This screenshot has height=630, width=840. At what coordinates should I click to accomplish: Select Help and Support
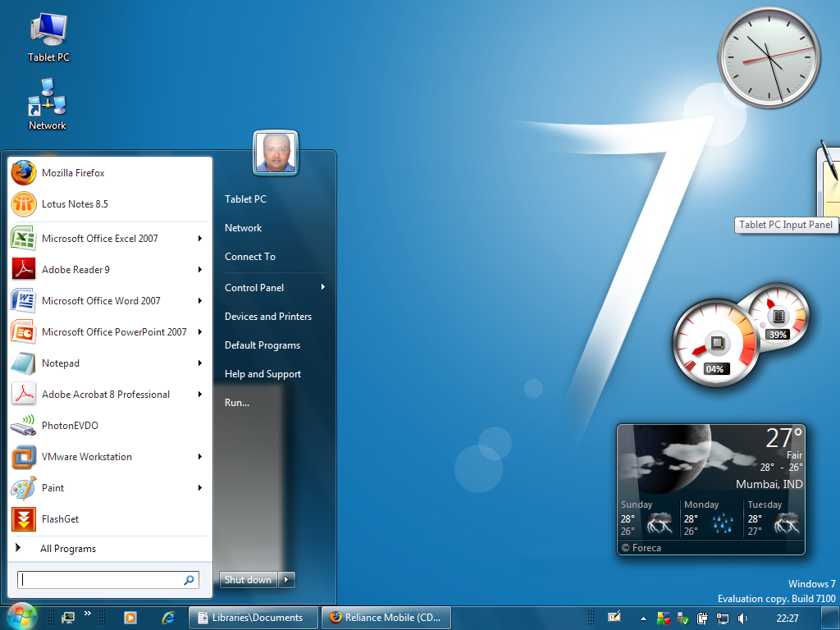(262, 374)
